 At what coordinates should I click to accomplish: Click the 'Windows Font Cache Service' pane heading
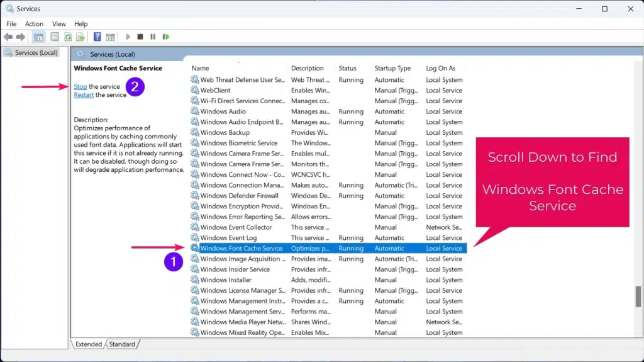pyautogui.click(x=118, y=68)
